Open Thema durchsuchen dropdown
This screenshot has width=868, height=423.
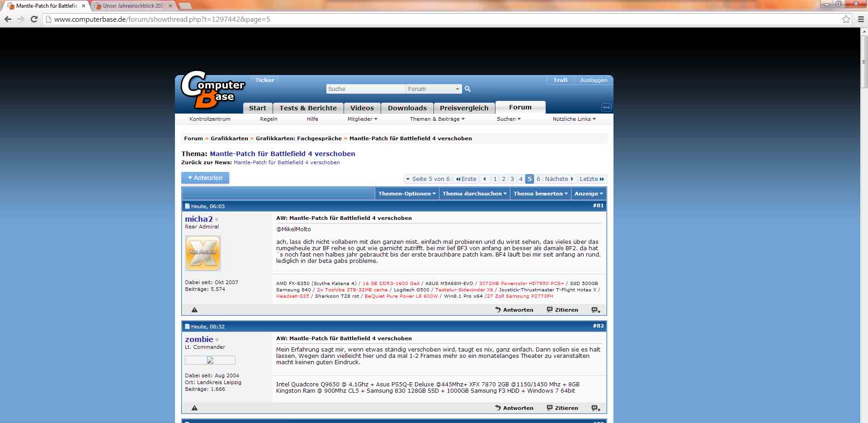[475, 194]
